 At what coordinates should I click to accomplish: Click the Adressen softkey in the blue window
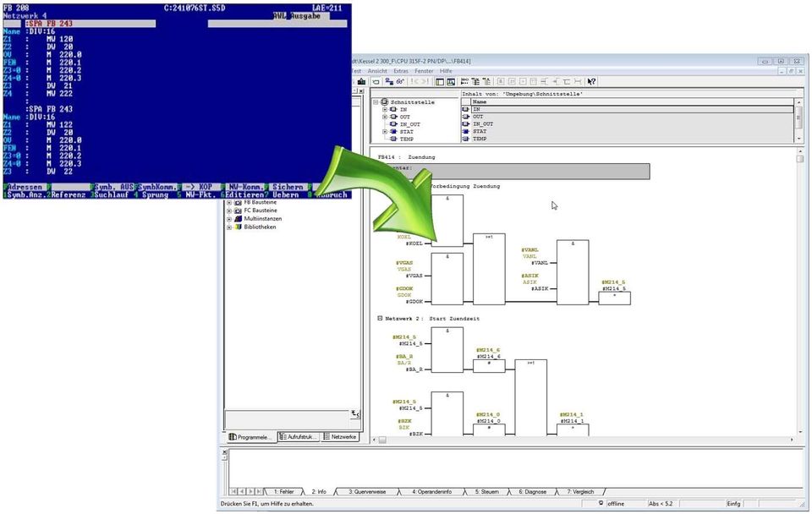(25, 187)
